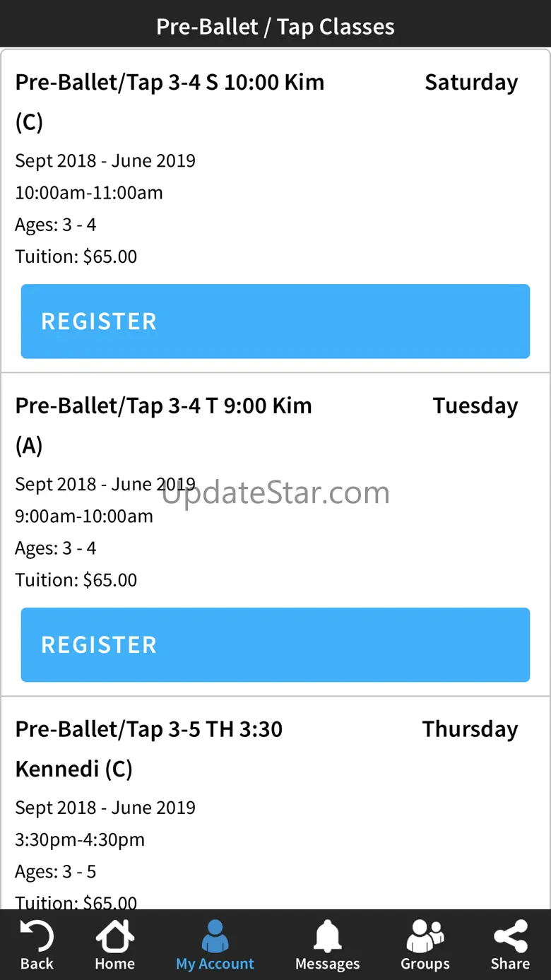Image resolution: width=551 pixels, height=980 pixels.
Task: Open the Groups people icon
Action: (x=425, y=938)
